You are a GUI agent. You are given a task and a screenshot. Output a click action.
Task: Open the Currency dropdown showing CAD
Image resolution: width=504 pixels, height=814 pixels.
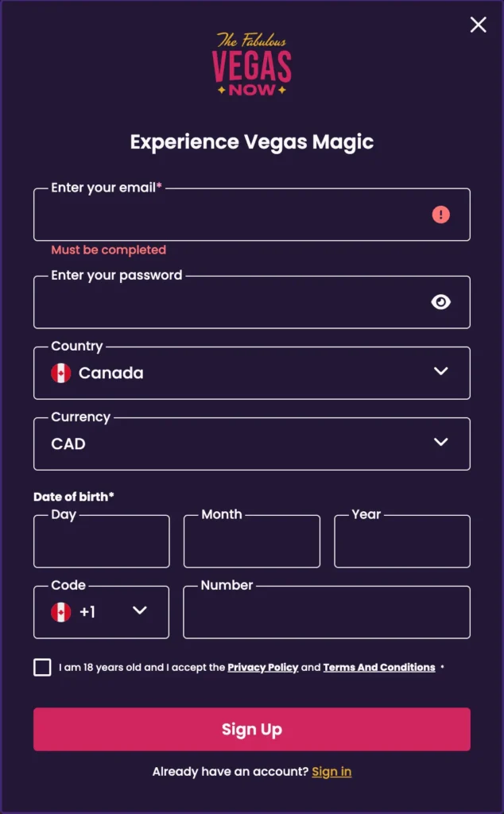click(251, 444)
